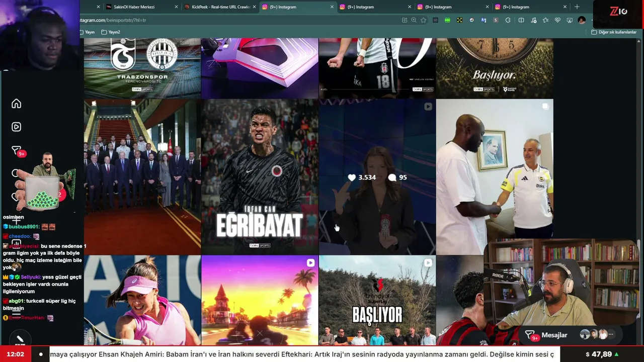Bookmark this page with the star icon
The image size is (644, 362).
click(x=424, y=20)
